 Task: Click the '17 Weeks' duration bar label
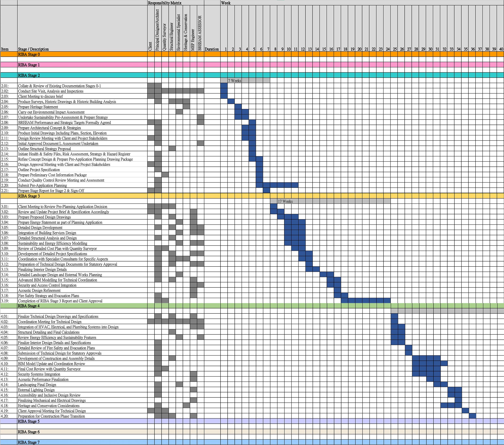coord(285,201)
